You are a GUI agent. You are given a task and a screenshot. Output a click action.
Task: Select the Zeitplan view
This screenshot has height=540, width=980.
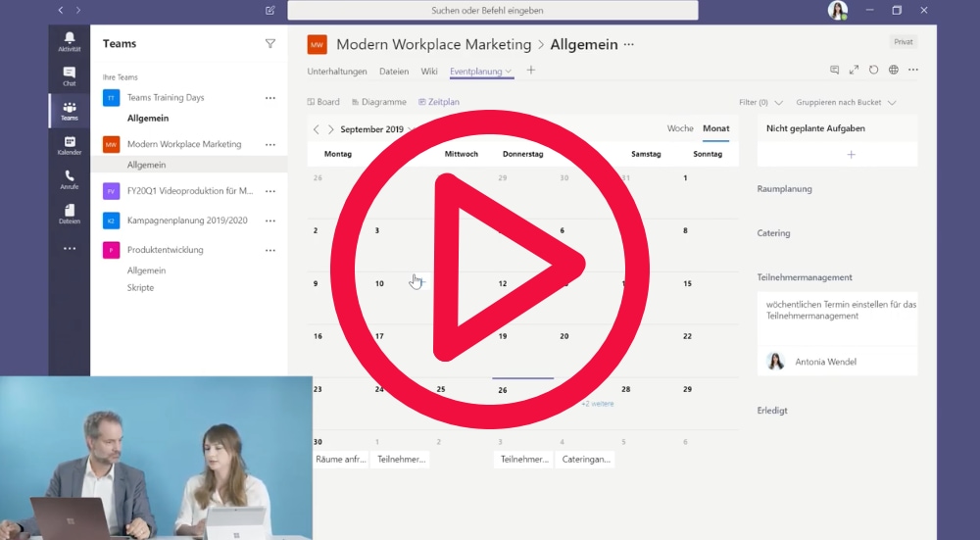click(439, 102)
